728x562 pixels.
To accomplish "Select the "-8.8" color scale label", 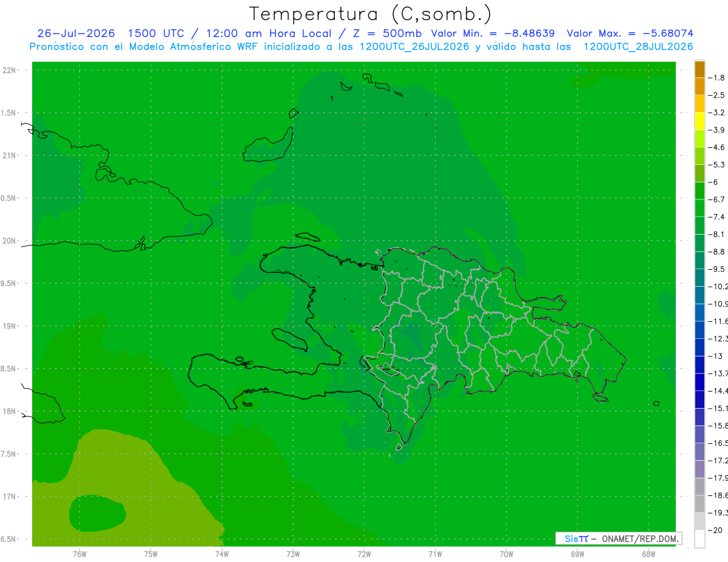I will pos(716,252).
